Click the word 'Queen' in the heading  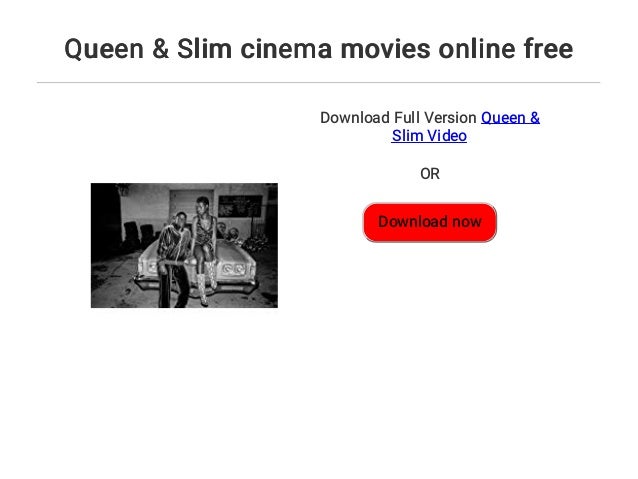(x=104, y=49)
